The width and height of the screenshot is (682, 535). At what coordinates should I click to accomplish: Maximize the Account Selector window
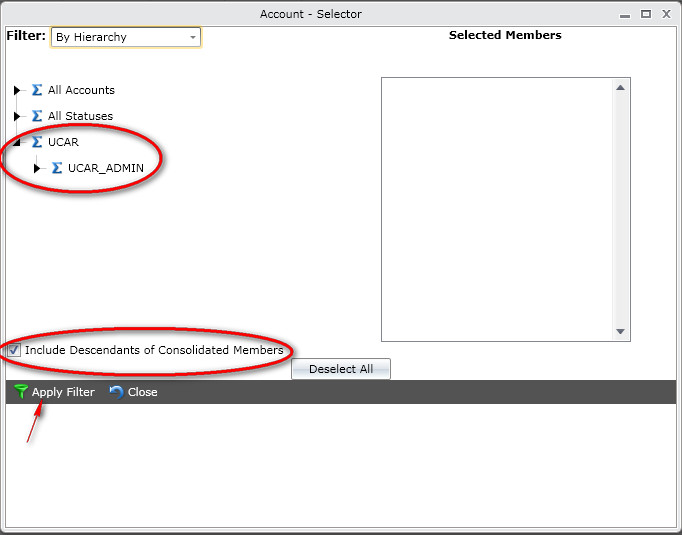point(646,14)
